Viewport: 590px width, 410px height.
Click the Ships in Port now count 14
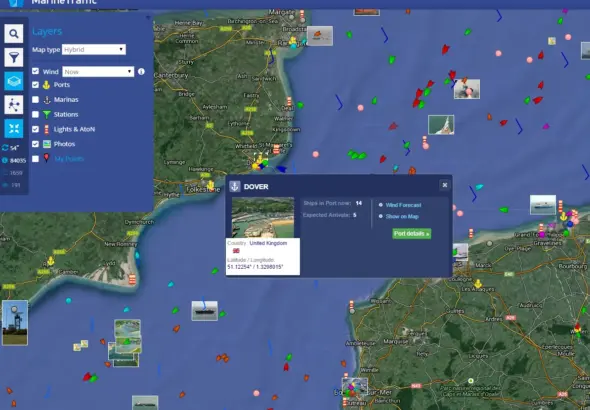pyautogui.click(x=359, y=203)
